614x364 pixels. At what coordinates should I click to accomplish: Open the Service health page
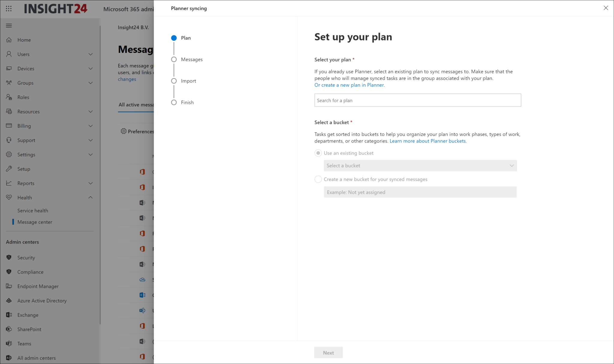coord(33,210)
